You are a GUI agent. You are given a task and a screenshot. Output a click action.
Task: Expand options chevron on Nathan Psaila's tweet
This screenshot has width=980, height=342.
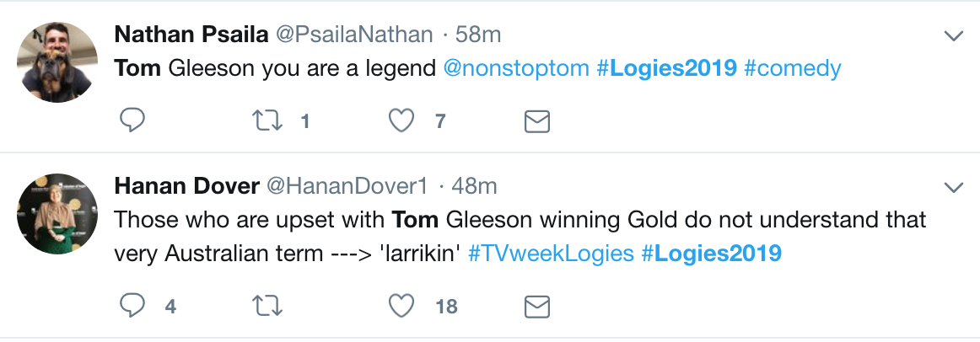pos(953,36)
